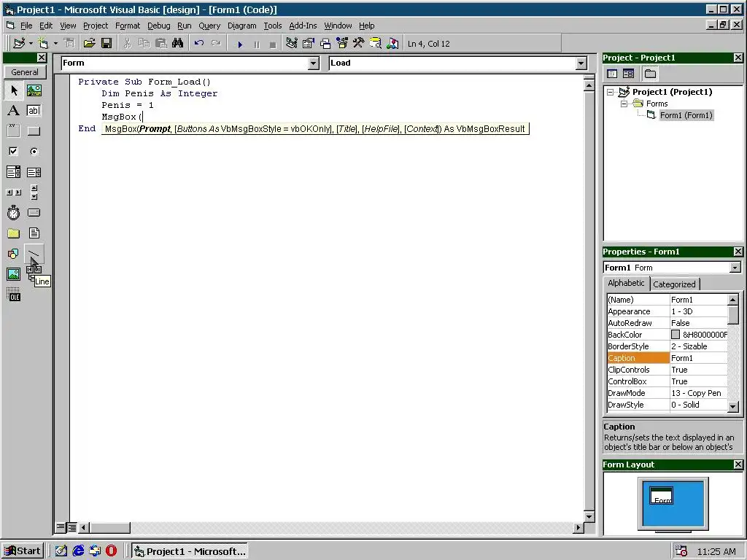747x560 pixels.
Task: Open the Form object dropdown in code window
Action: pos(313,63)
